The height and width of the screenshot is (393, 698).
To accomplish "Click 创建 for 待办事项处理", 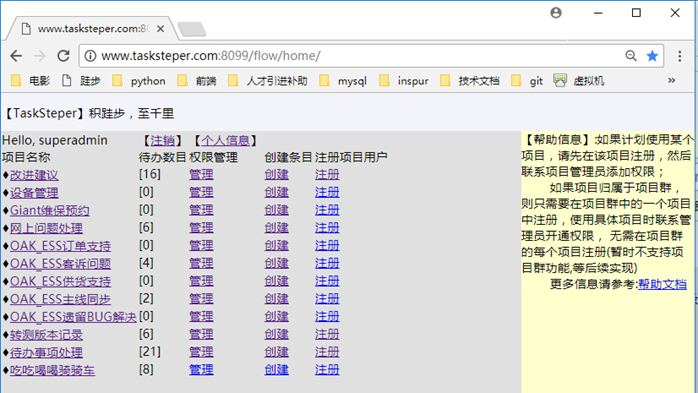I will [276, 352].
